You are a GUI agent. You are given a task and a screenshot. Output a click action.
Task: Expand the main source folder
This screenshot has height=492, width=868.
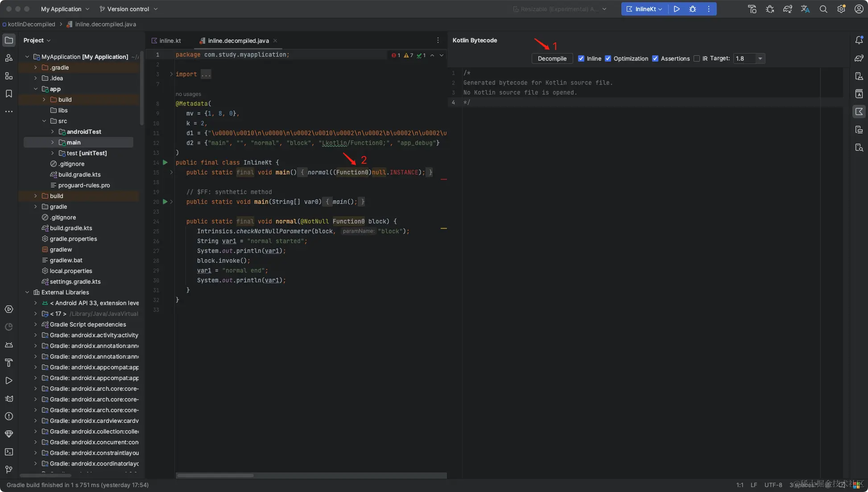53,142
